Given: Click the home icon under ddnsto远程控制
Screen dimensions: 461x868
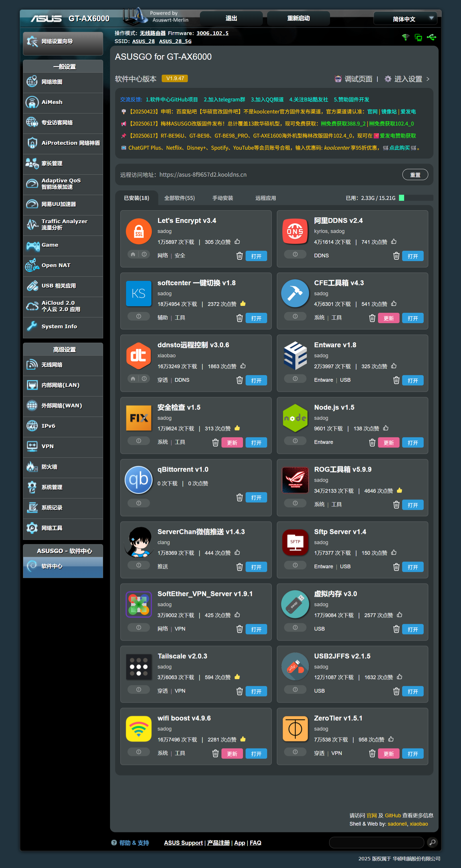Looking at the screenshot, I should 133,379.
